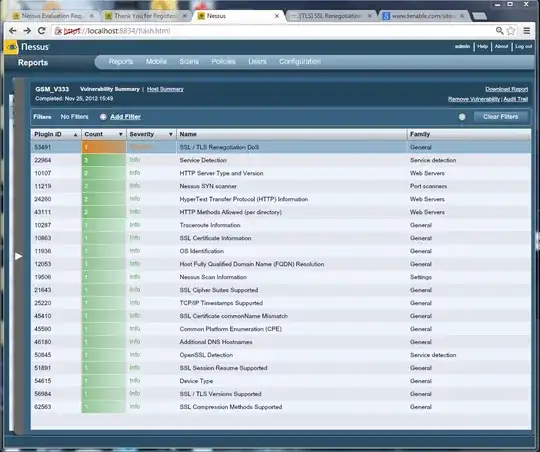Expand side panel with white arrow

(18, 256)
